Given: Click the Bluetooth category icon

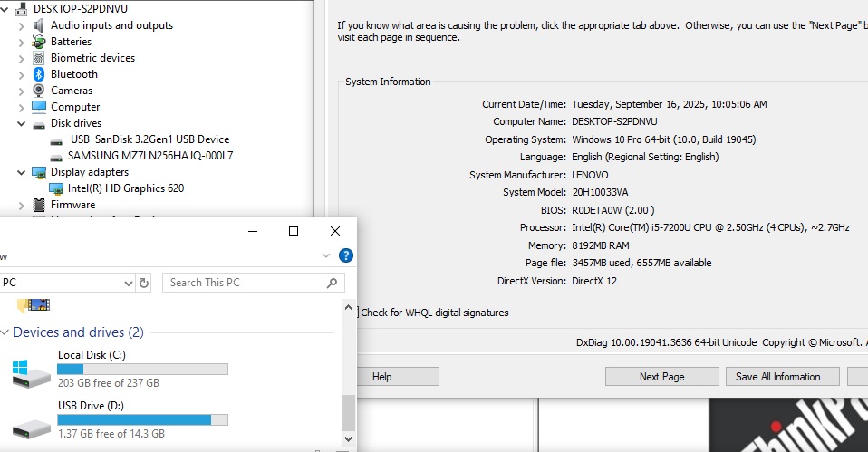Looking at the screenshot, I should click(x=39, y=74).
